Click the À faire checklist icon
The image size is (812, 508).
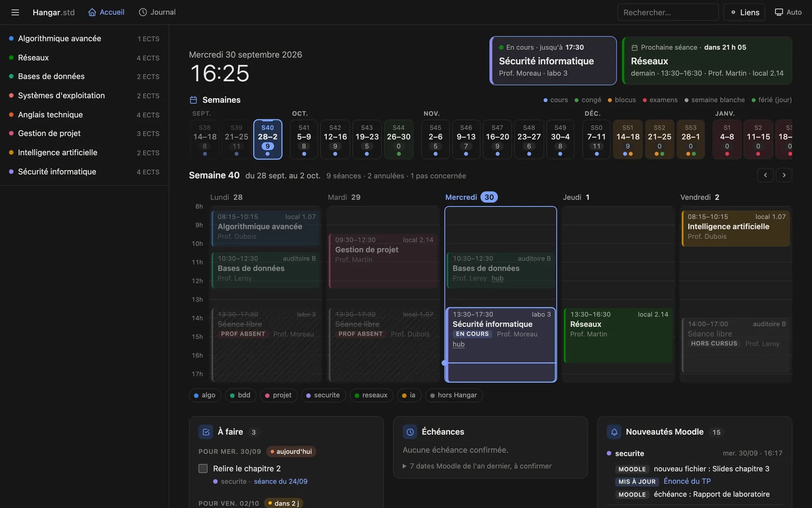pos(206,432)
